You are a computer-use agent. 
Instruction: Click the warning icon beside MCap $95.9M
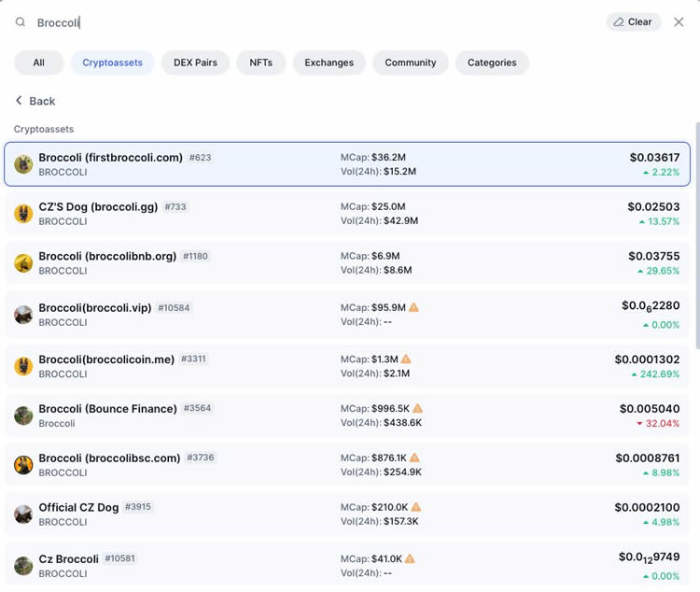[x=413, y=307]
